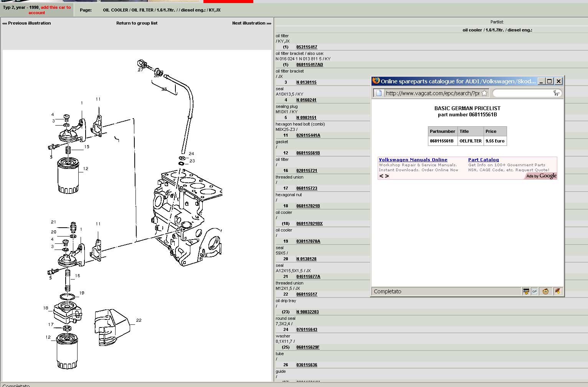Click the 'Typ 2, year - 1990' text
The width and height of the screenshot is (588, 387).
tap(21, 7)
